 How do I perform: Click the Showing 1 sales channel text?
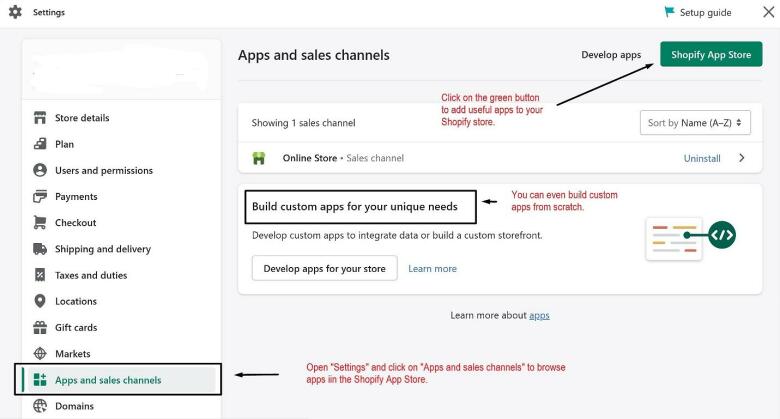(x=303, y=123)
